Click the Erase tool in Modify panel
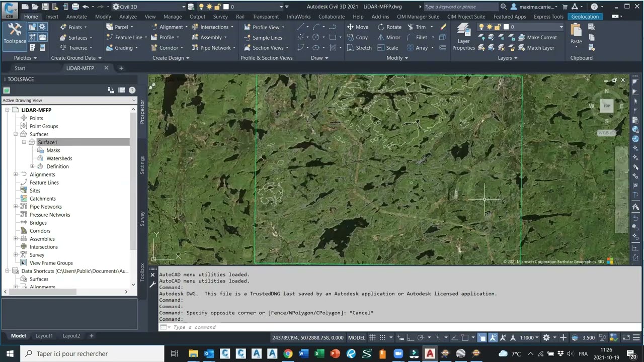Viewport: 644px width, 362px height. pyautogui.click(x=443, y=27)
